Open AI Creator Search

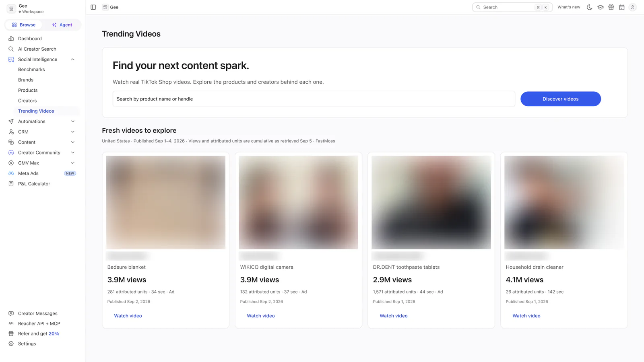pos(37,49)
